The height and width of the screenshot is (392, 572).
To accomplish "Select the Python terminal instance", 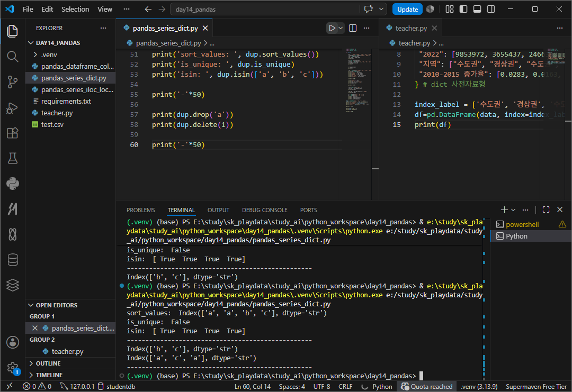I will pyautogui.click(x=531, y=236).
